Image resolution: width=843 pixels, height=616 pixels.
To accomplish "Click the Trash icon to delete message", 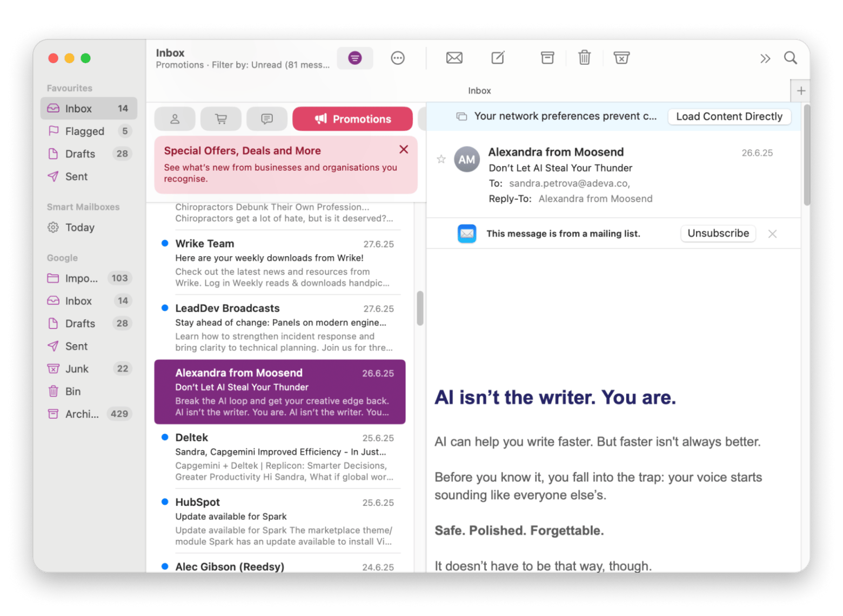I will tap(584, 58).
